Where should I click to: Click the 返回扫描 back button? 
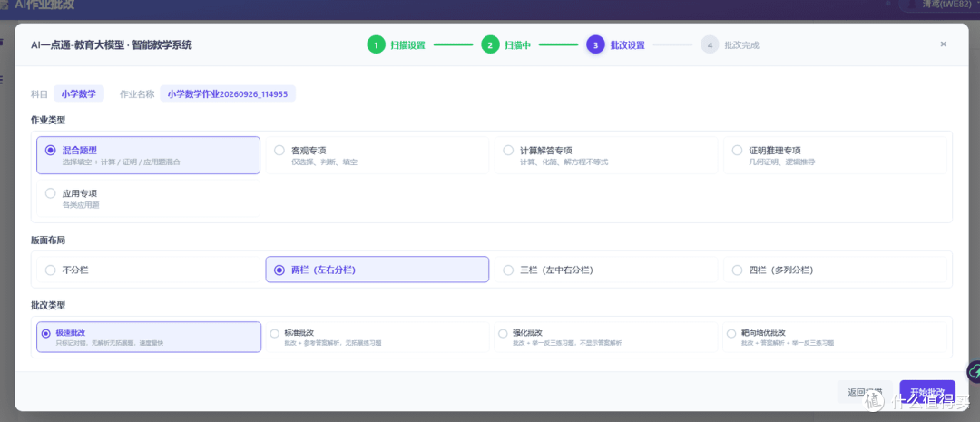point(865,392)
